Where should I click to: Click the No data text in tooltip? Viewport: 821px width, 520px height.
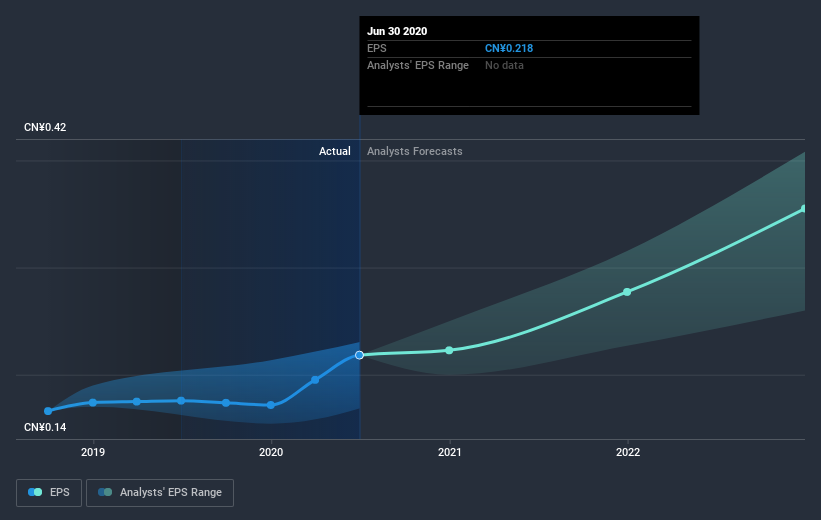pos(504,65)
